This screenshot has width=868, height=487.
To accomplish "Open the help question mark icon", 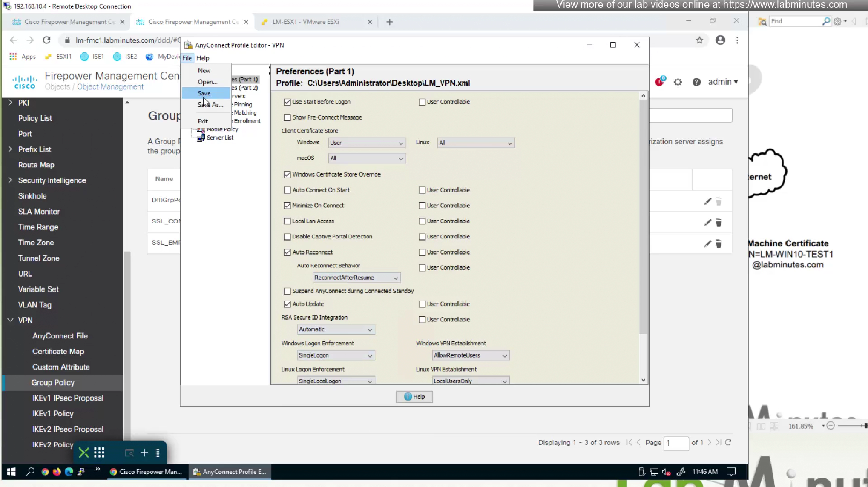I will (696, 82).
